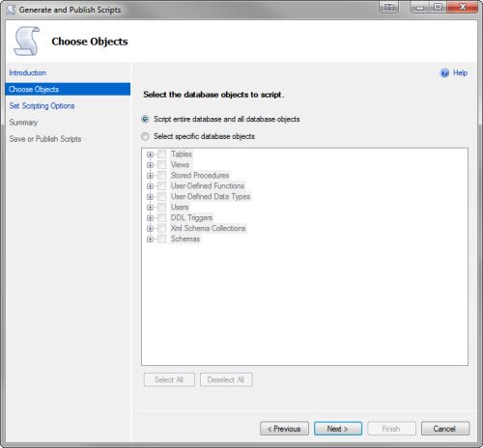Expand the Schemas node
The height and width of the screenshot is (448, 483).
[150, 239]
